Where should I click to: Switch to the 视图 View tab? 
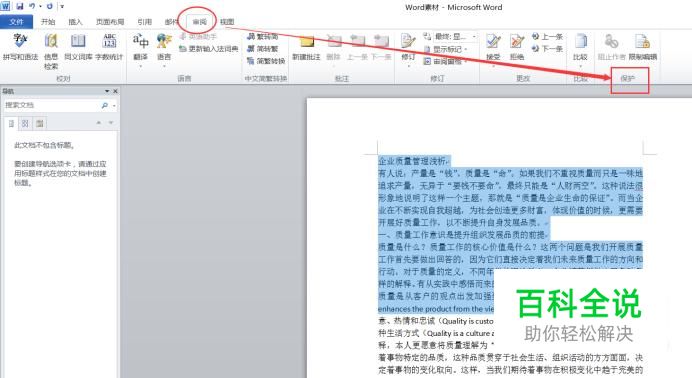227,22
